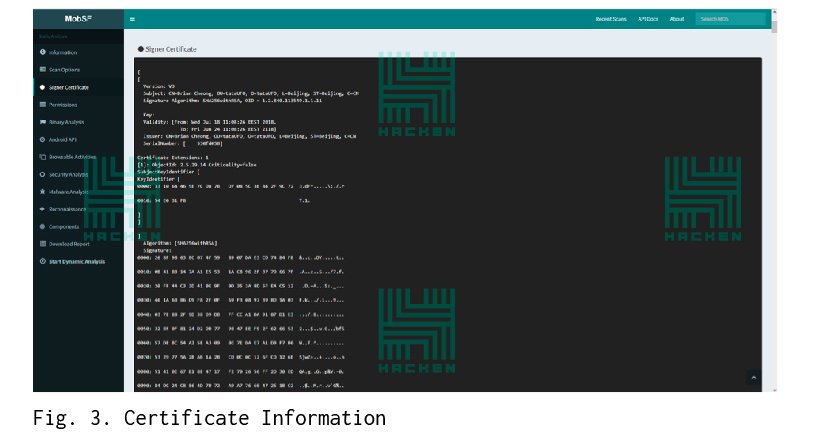
Task: Click the Information icon in sidebar
Action: [x=43, y=52]
